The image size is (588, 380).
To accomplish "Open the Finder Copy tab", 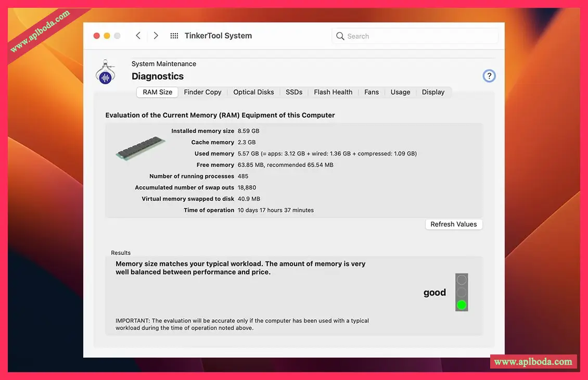I will 202,92.
